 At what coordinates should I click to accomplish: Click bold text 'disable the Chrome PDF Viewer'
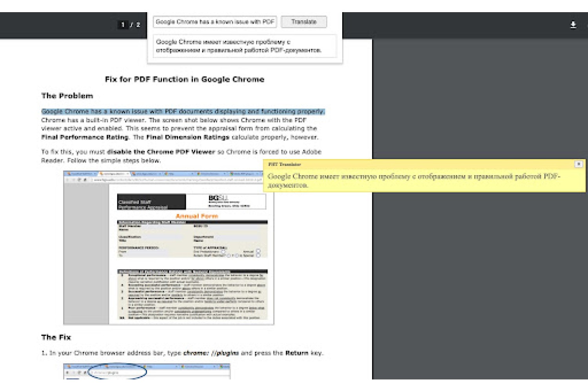(x=161, y=152)
